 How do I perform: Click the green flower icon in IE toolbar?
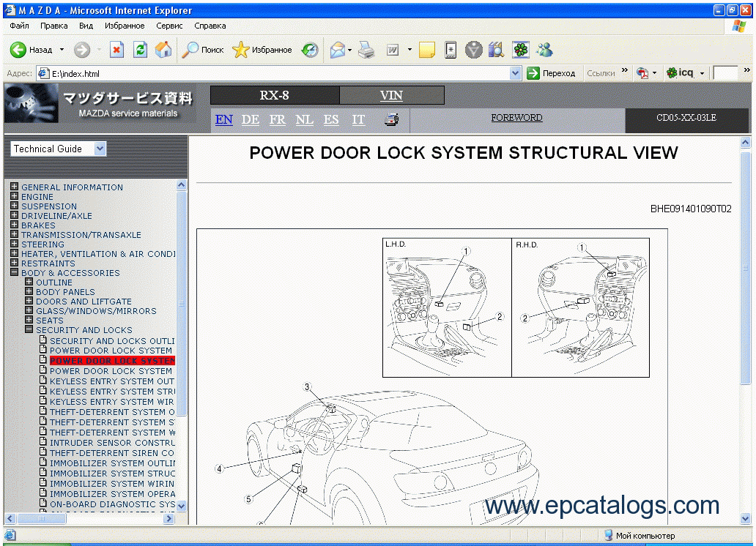point(521,50)
